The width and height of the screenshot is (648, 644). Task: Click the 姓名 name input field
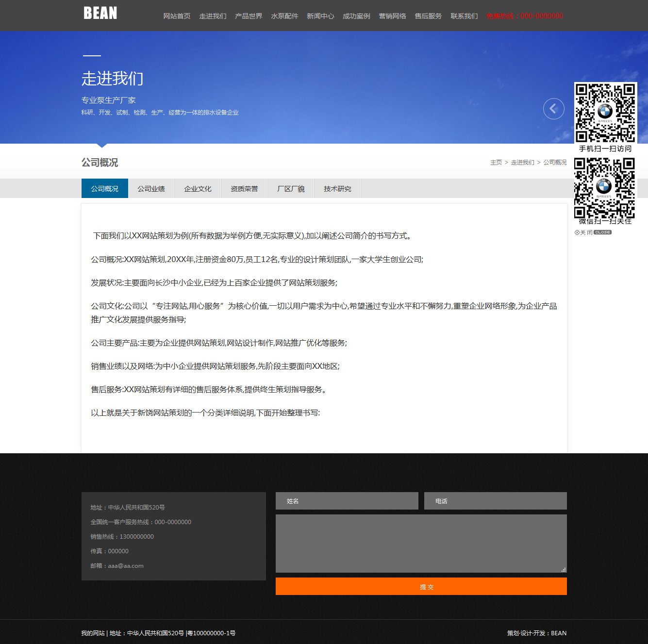tap(347, 501)
